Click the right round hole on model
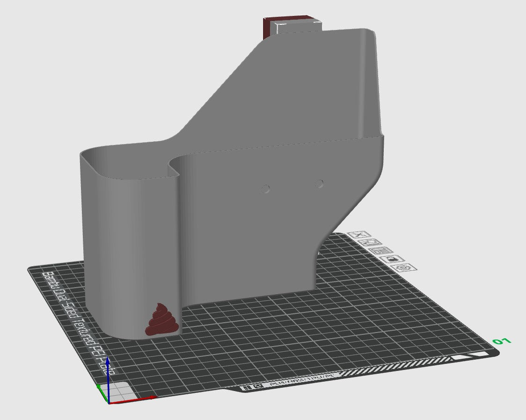 pyautogui.click(x=319, y=183)
